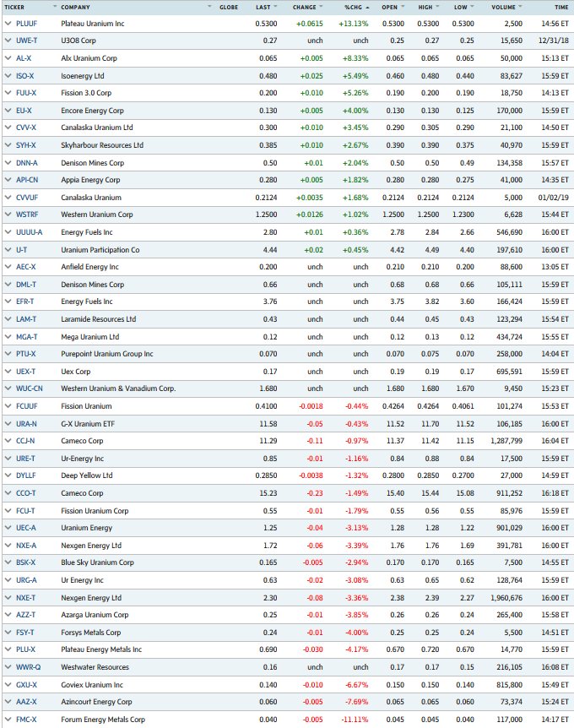Viewport: 574px width, 728px height.
Task: Sort by the COMPANY column header
Action: coord(76,7)
